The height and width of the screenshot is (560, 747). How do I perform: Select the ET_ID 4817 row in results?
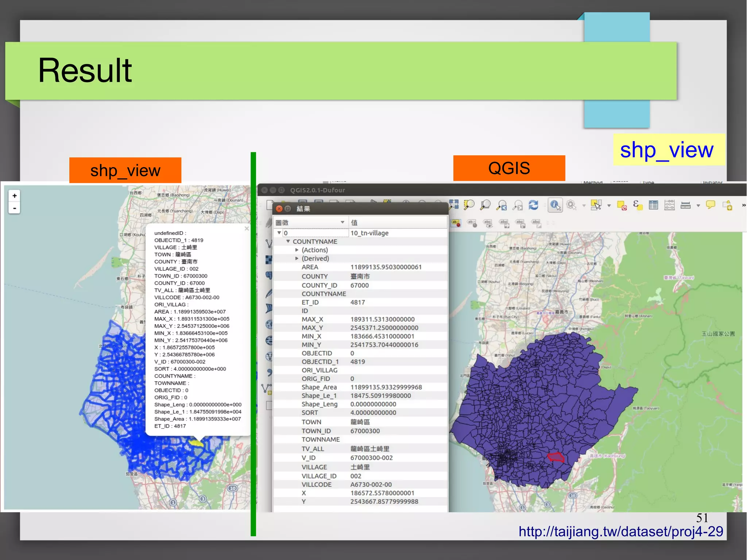pos(360,302)
